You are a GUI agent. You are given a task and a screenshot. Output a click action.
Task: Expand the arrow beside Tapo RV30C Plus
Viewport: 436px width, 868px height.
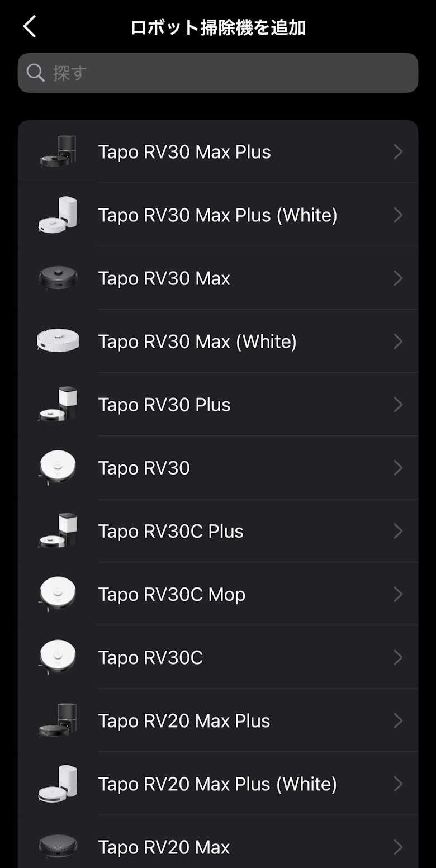click(x=398, y=530)
